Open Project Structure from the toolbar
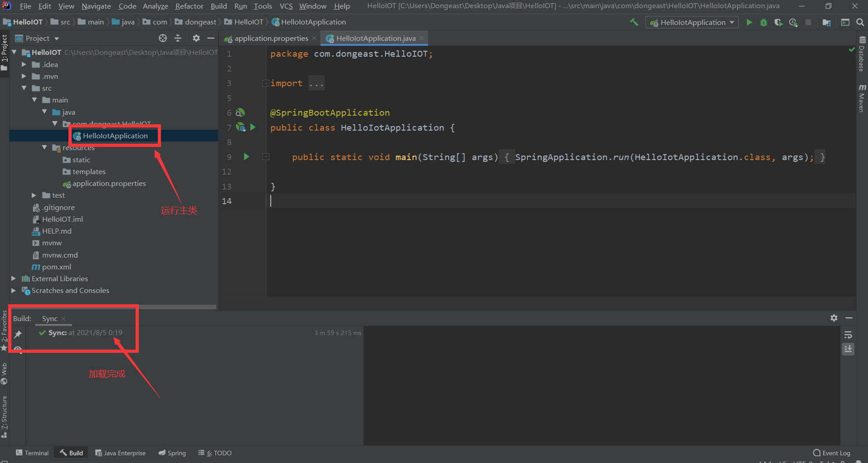Viewport: 868px width, 463px height. point(827,22)
